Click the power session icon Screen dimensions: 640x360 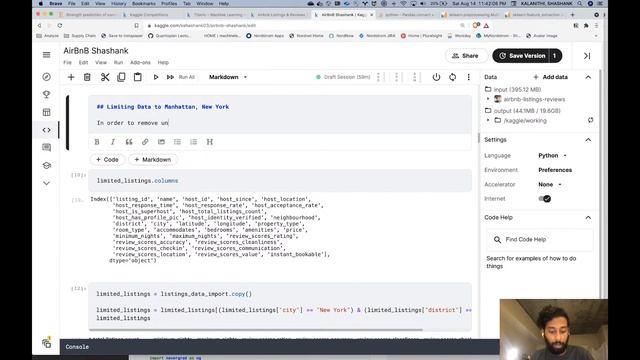click(436, 77)
